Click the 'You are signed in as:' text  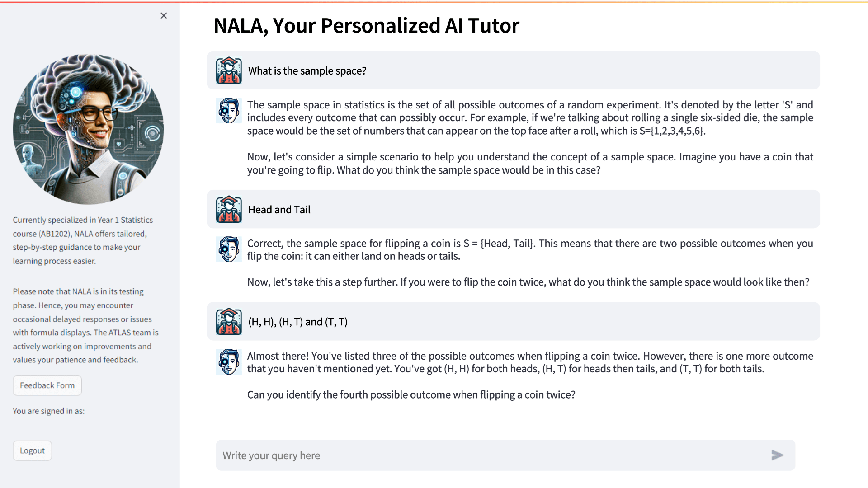[48, 411]
